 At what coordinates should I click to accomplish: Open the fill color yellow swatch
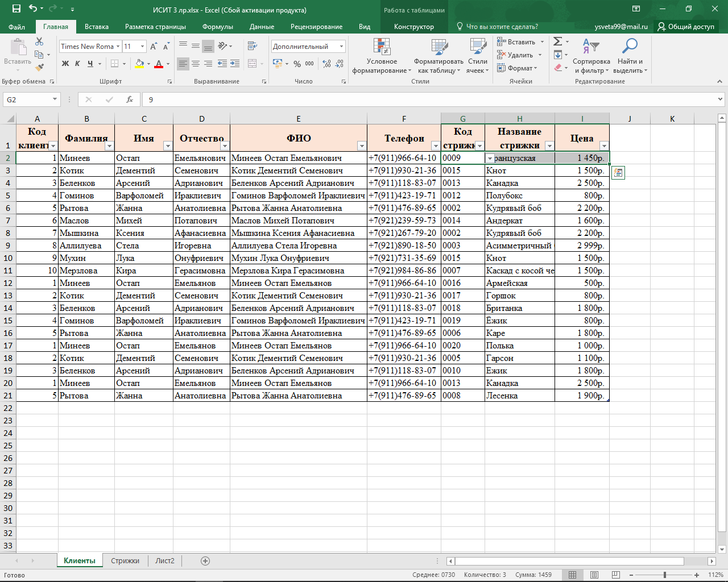click(139, 64)
